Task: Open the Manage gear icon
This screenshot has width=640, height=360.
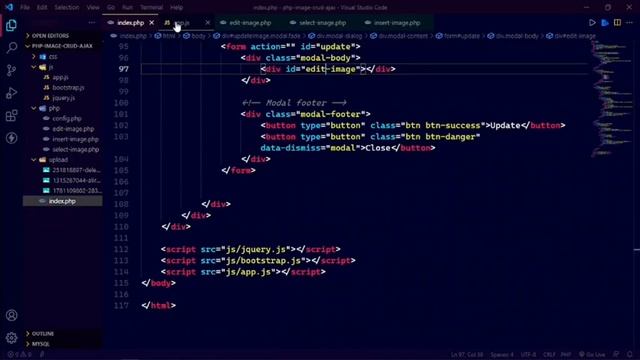Action: [11, 338]
